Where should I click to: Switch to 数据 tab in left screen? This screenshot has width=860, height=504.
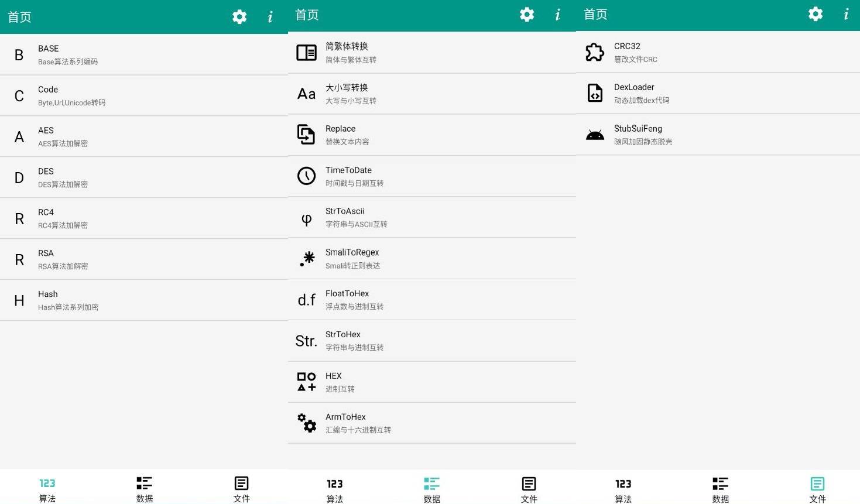pyautogui.click(x=145, y=490)
